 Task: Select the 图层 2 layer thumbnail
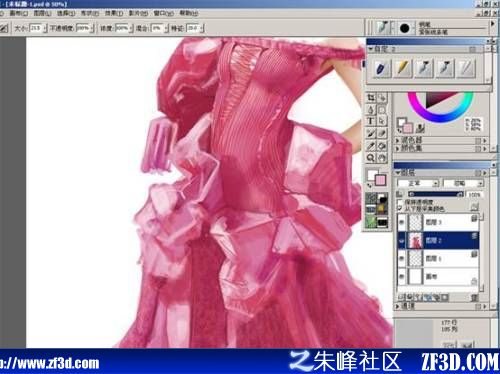point(415,240)
